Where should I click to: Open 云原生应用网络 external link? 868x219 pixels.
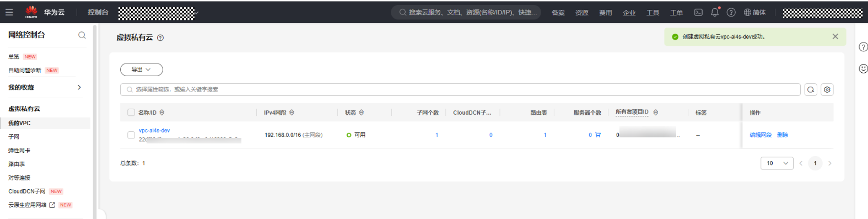point(31,205)
